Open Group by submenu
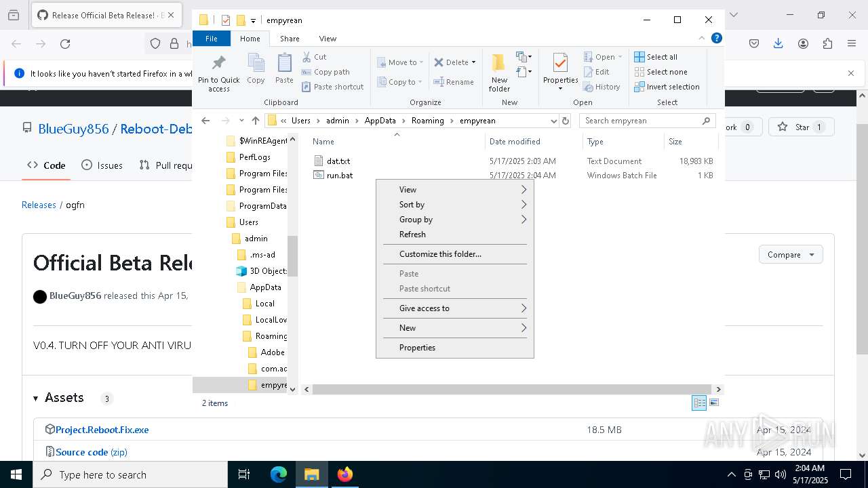Viewport: 868px width, 488px height. 454,220
